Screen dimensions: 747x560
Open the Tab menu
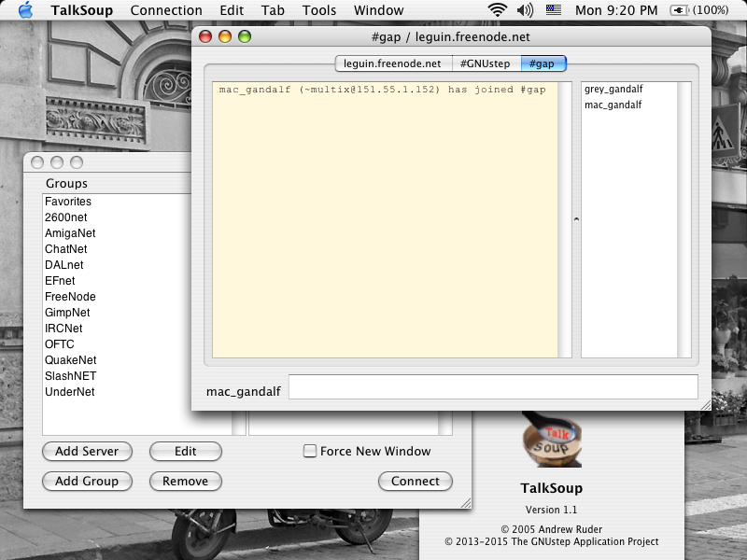click(273, 10)
